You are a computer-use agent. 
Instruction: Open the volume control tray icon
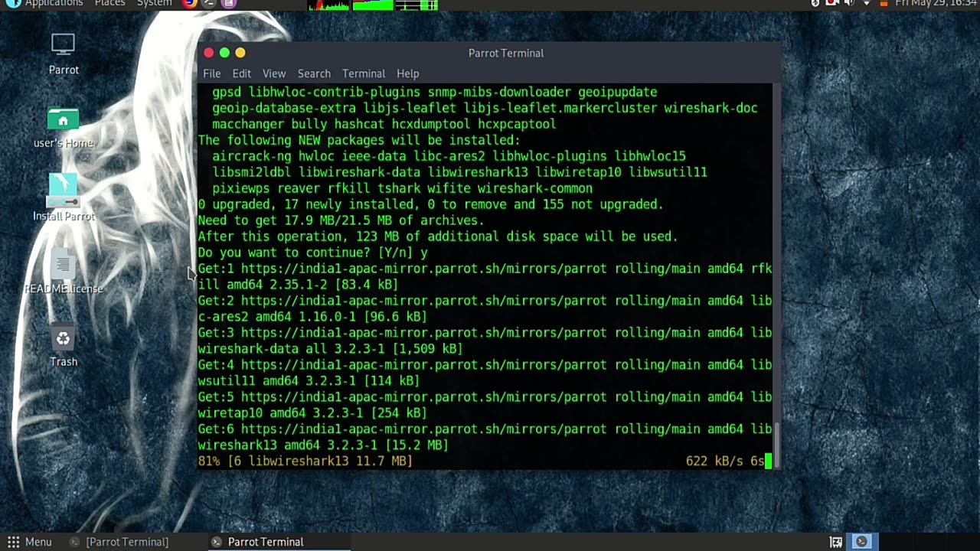click(x=849, y=3)
